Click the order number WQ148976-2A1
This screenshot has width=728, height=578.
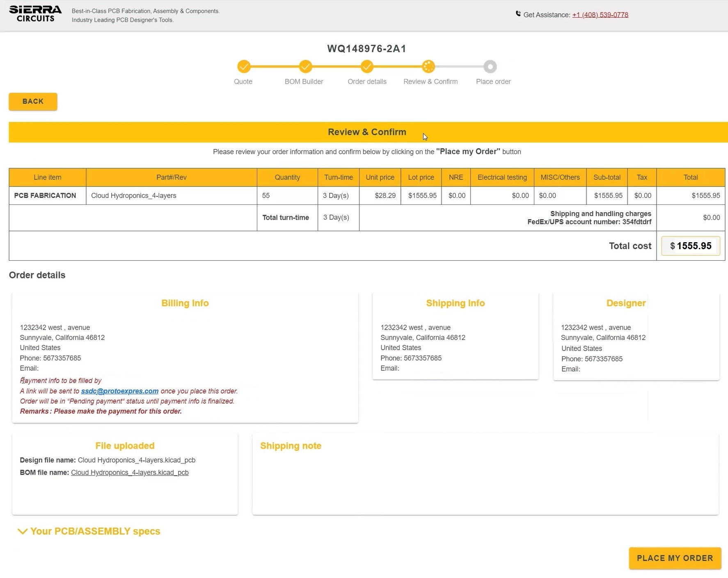point(367,49)
